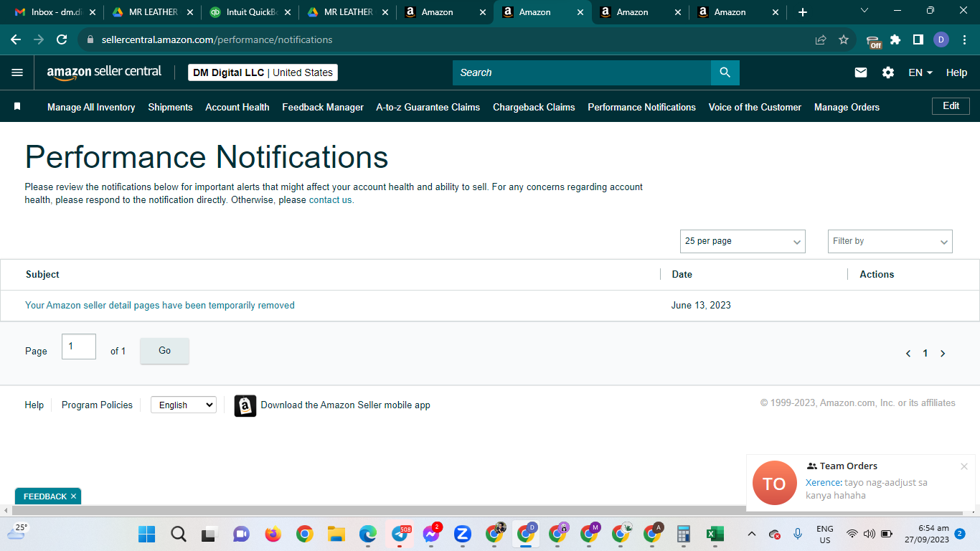
Task: Open Account Health
Action: pos(237,107)
